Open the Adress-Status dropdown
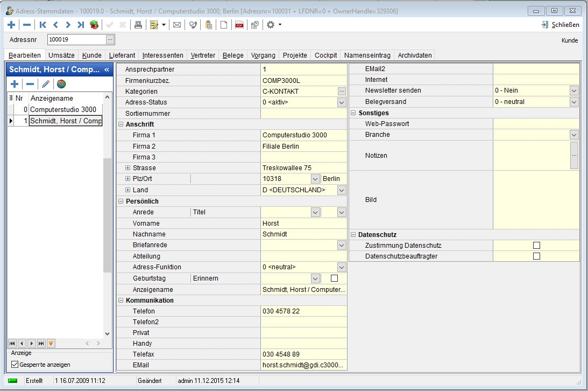588x391 pixels. pos(342,102)
